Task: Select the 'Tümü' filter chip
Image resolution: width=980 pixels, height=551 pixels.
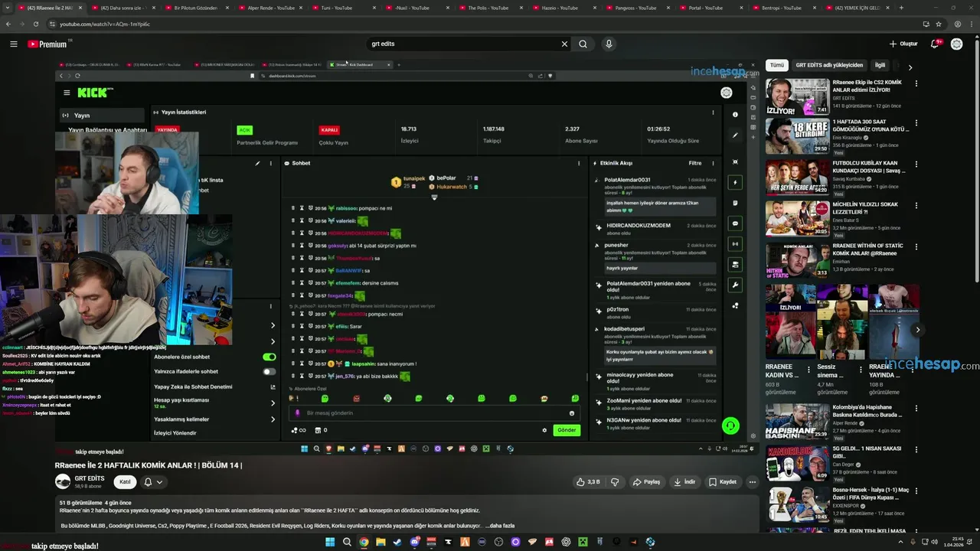Action: (777, 65)
